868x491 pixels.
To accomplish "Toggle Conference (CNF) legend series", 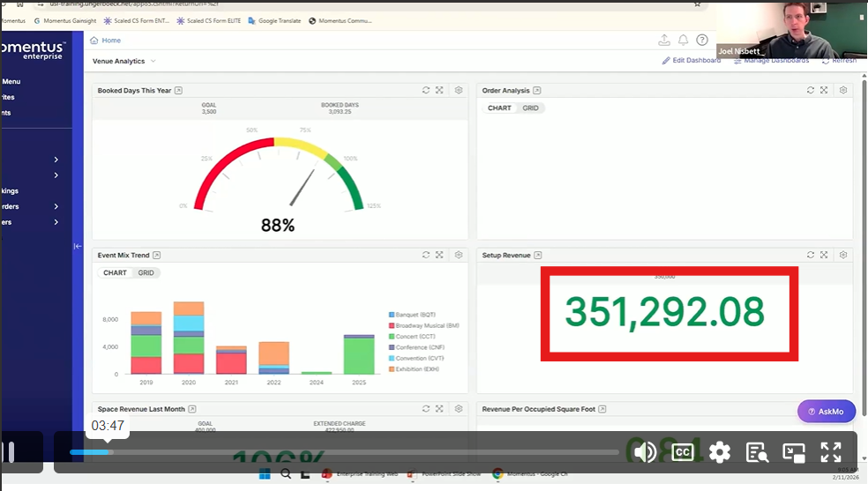I will [x=416, y=347].
